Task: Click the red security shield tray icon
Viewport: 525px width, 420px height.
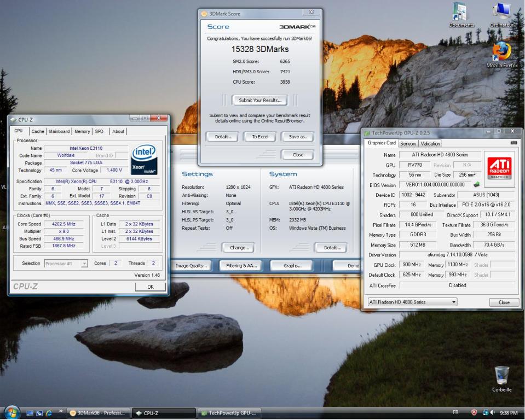Action: (474, 413)
